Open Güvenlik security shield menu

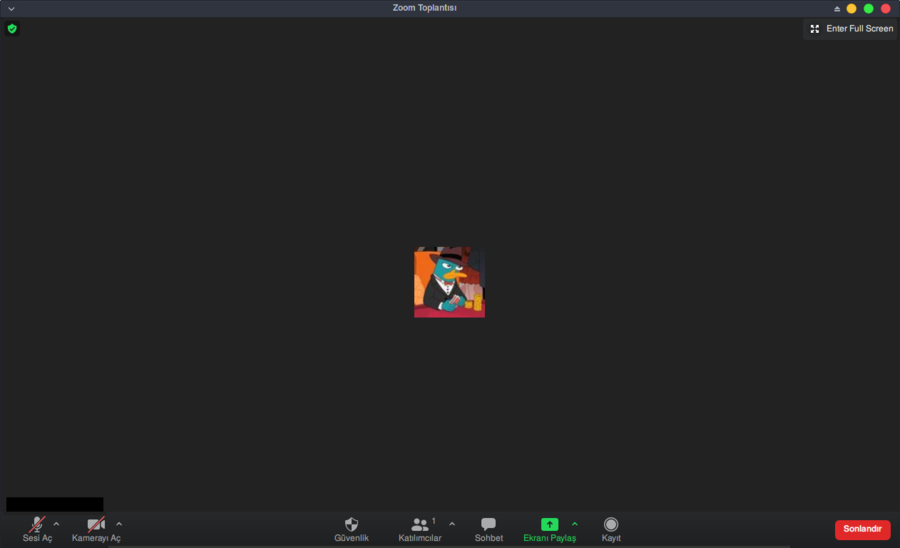pyautogui.click(x=351, y=529)
